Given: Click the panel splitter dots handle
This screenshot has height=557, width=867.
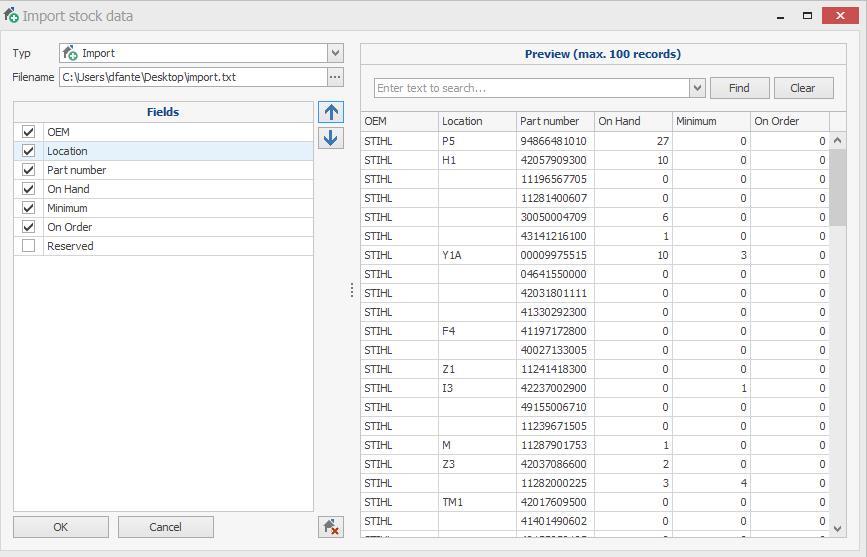Looking at the screenshot, I should pyautogui.click(x=352, y=290).
